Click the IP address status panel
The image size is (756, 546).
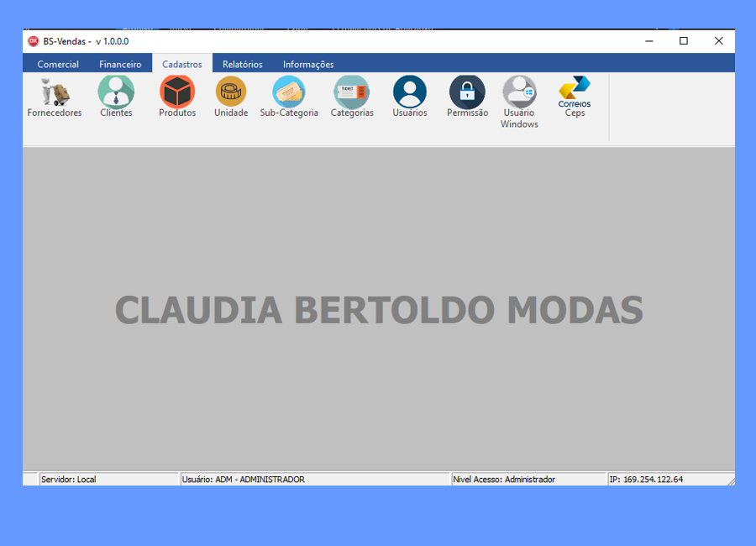tap(664, 480)
